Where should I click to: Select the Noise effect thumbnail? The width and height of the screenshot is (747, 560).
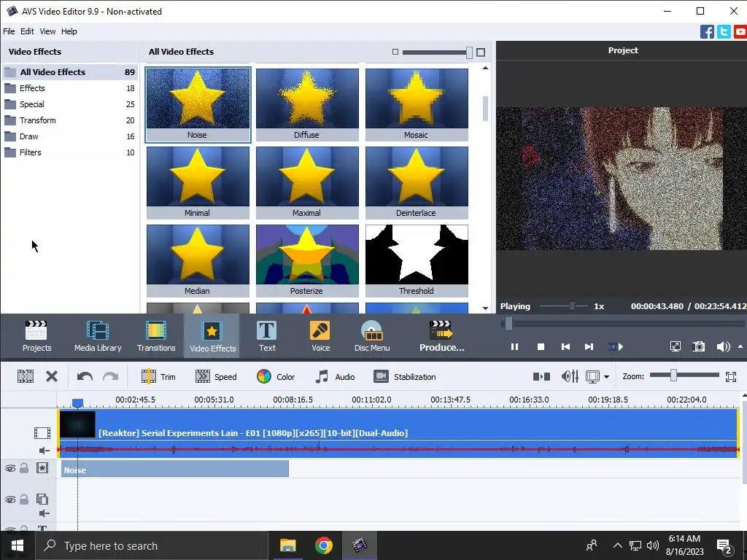point(198,105)
